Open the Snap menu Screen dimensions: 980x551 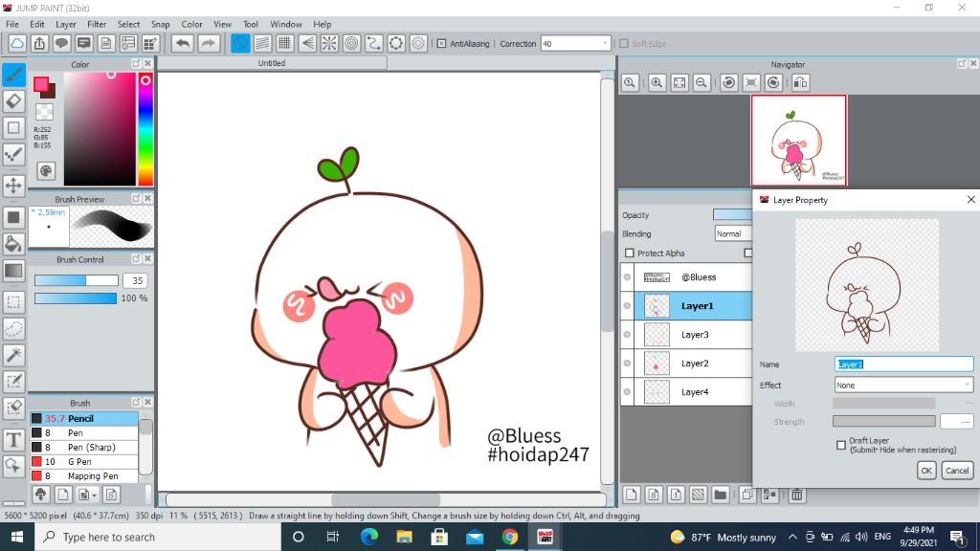[x=160, y=24]
